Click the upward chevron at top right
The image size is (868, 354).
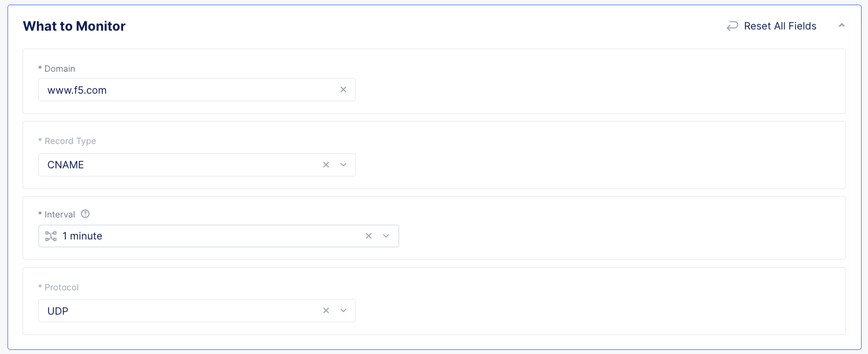(x=841, y=25)
